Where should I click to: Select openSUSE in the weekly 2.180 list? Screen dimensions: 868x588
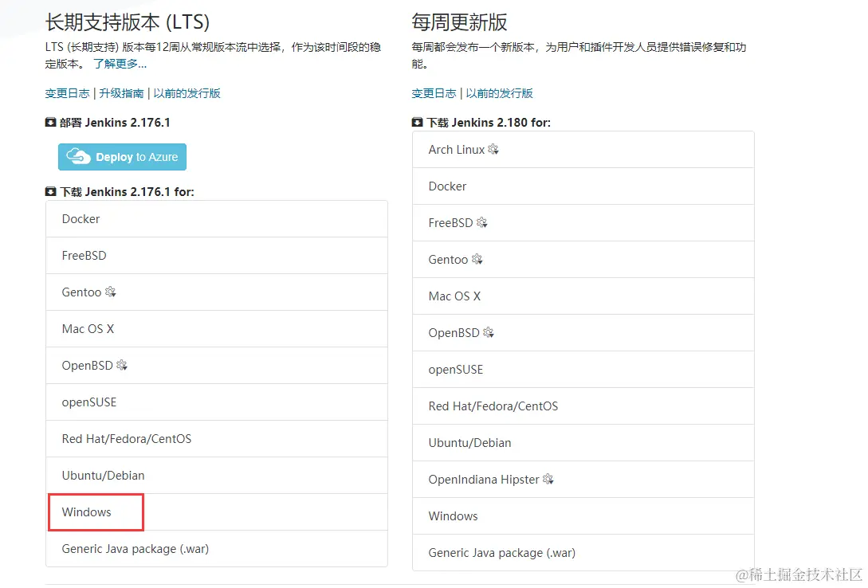(x=583, y=370)
